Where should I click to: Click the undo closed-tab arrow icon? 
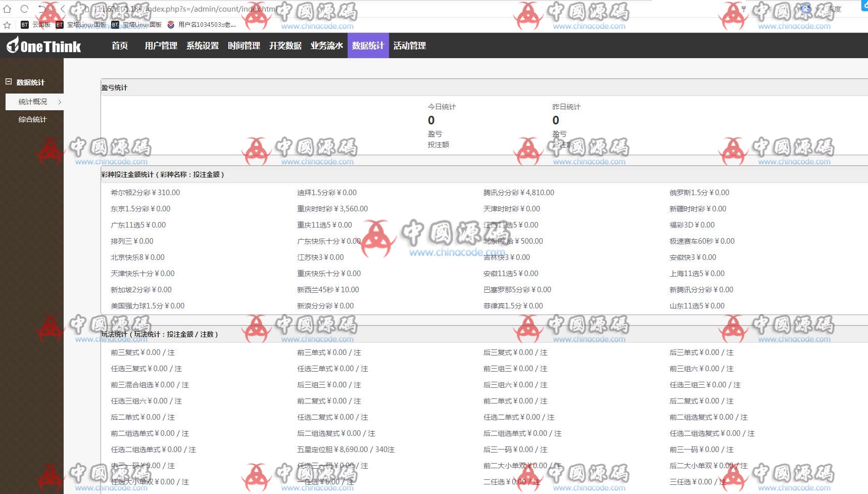42,9
